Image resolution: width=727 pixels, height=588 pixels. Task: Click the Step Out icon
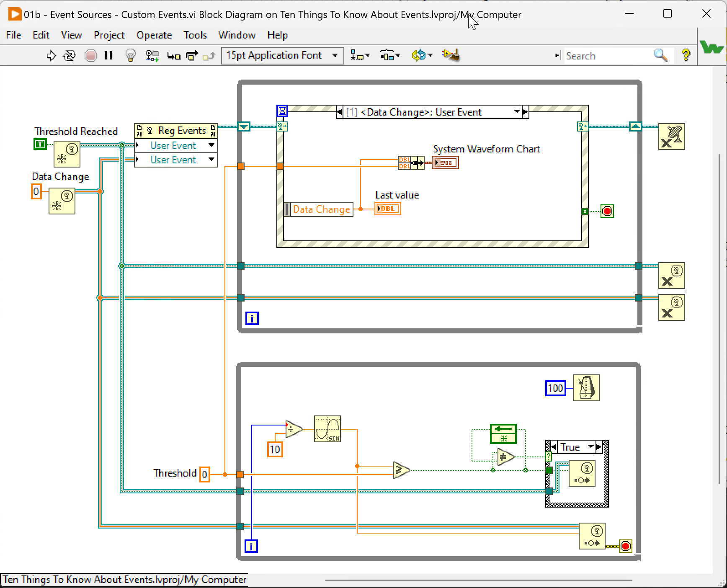[209, 56]
